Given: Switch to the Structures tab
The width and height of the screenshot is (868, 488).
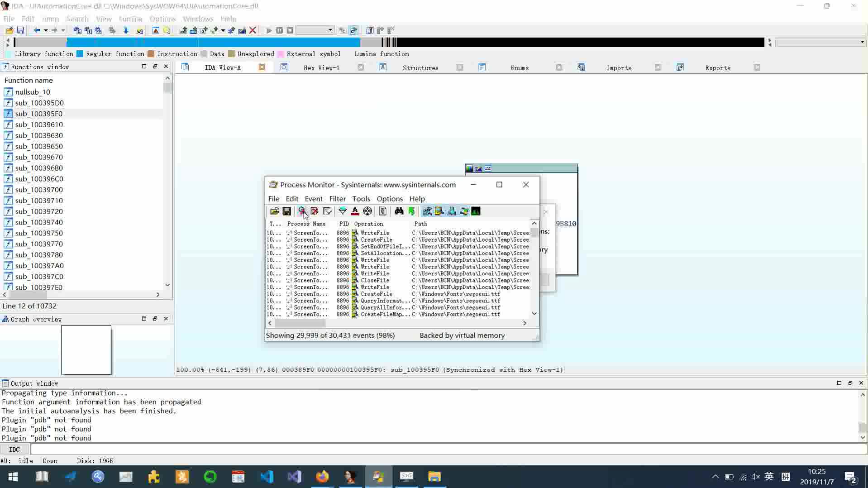Looking at the screenshot, I should tap(420, 67).
